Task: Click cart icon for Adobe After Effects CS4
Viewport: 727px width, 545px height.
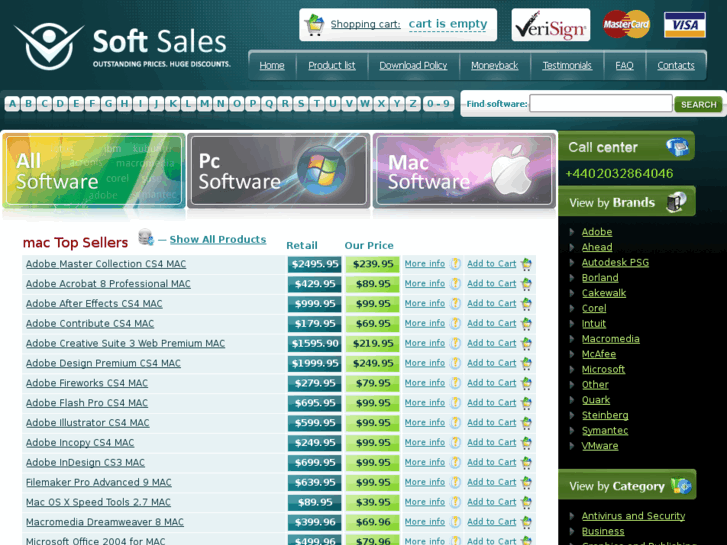Action: point(526,304)
